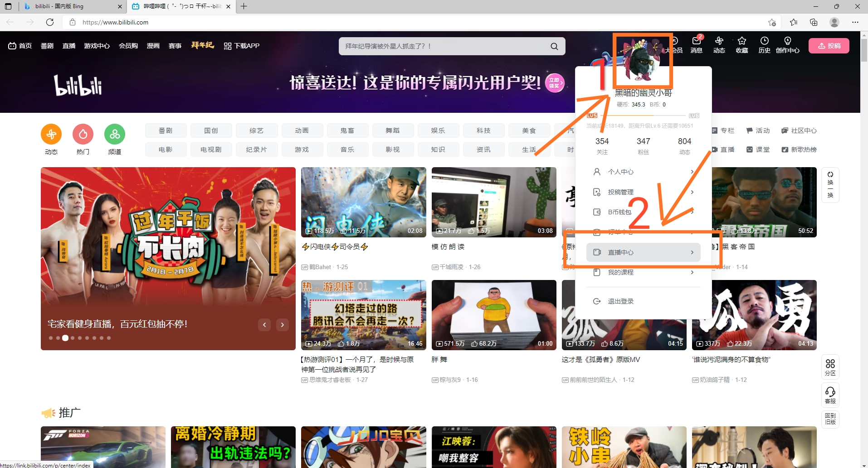Click the search magnifier icon

click(554, 46)
